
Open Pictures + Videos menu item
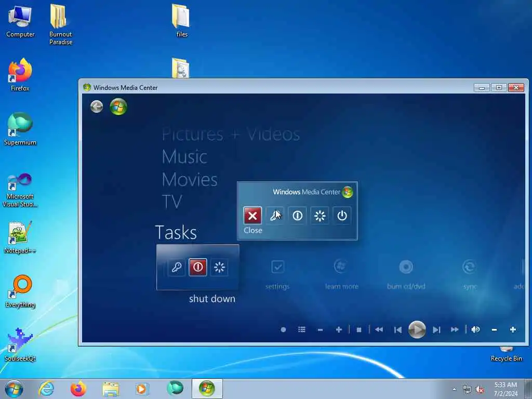click(x=231, y=135)
